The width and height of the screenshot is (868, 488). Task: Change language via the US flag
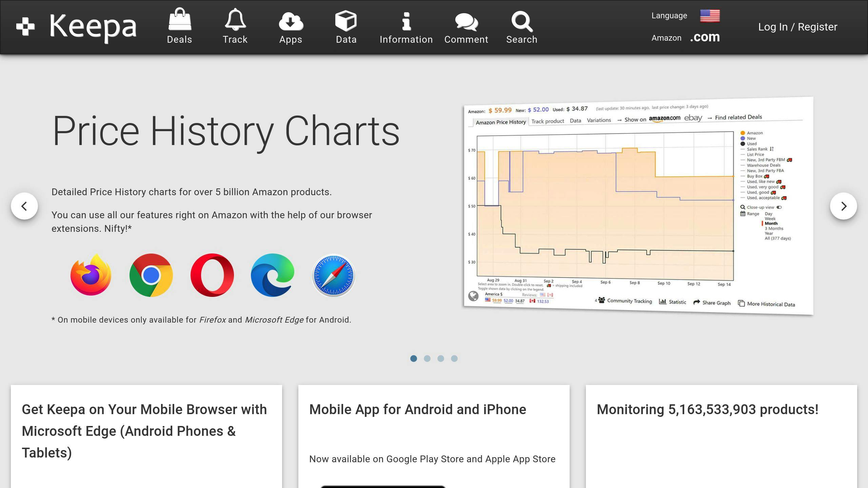point(710,16)
